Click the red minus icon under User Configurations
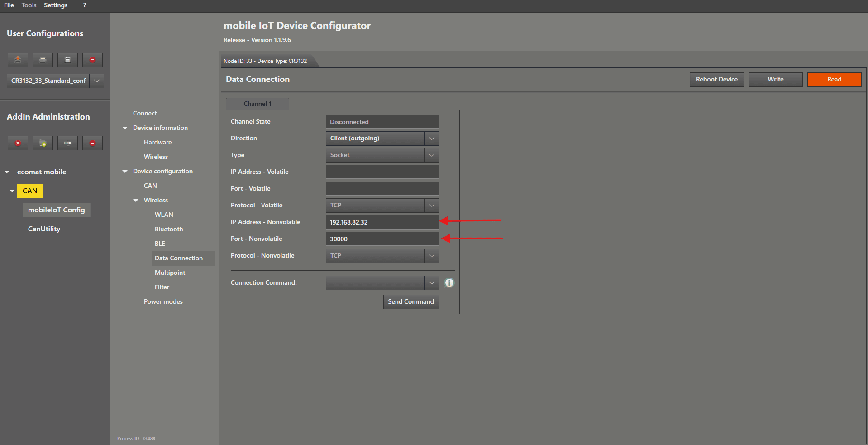Screen dimensions: 868x445 [x=92, y=60]
